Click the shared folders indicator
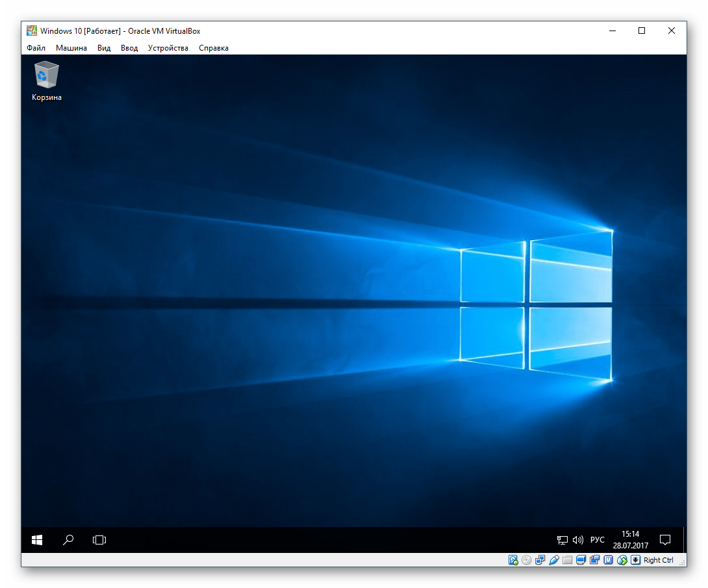Screen dimensions: 708x588 (x=568, y=560)
